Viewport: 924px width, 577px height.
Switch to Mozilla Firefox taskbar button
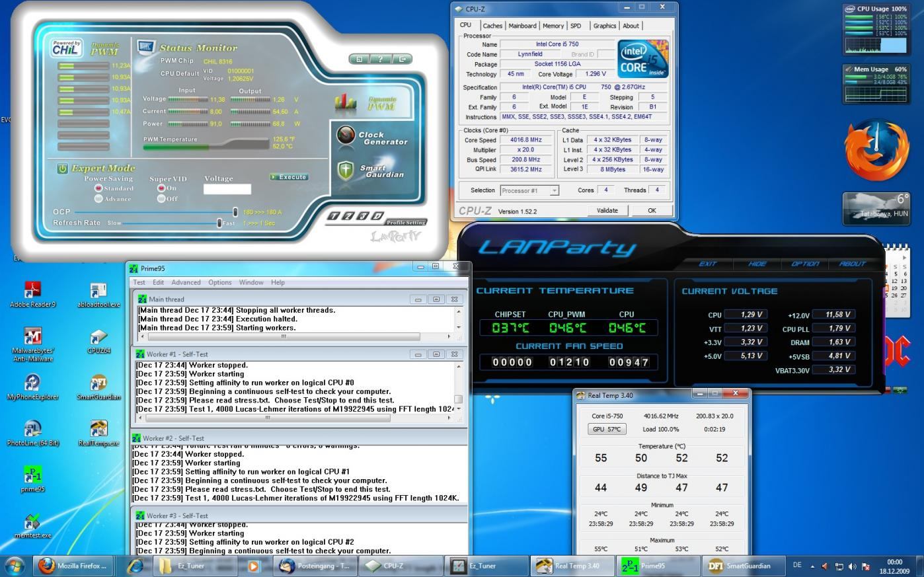[73, 566]
